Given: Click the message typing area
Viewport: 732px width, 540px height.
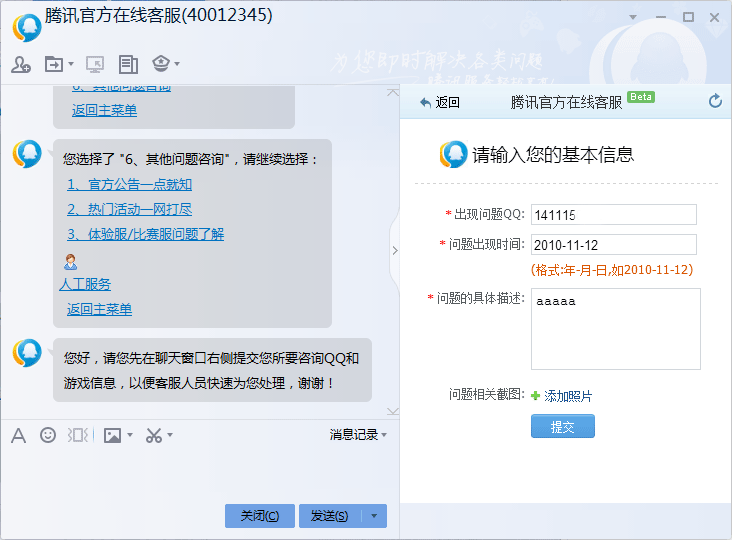Looking at the screenshot, I should [x=200, y=474].
